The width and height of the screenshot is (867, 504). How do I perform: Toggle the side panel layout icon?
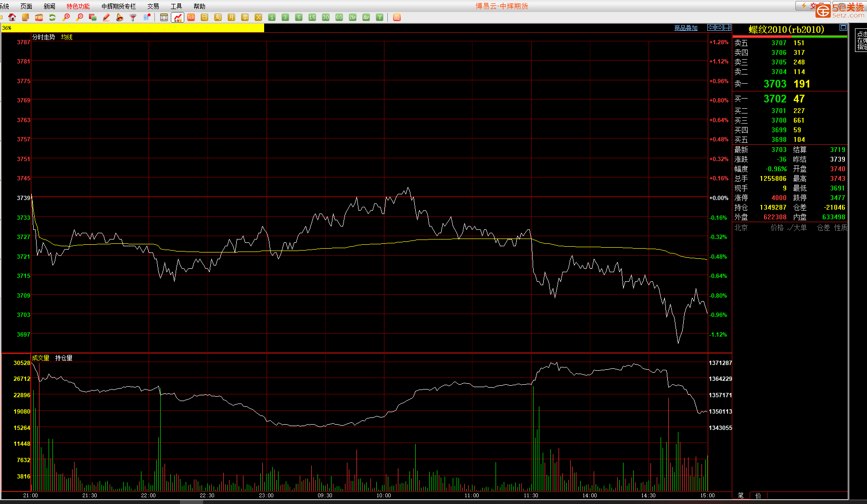727,27
